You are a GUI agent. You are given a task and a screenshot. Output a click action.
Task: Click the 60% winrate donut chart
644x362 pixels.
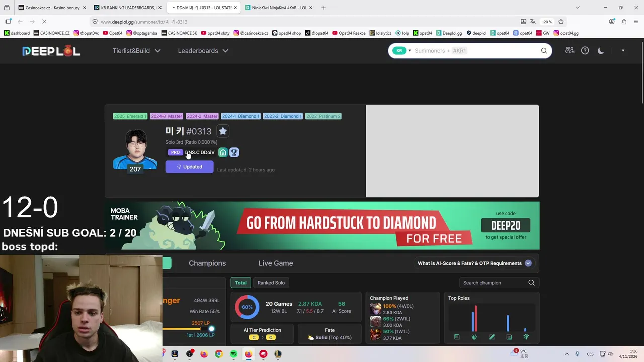[247, 307]
